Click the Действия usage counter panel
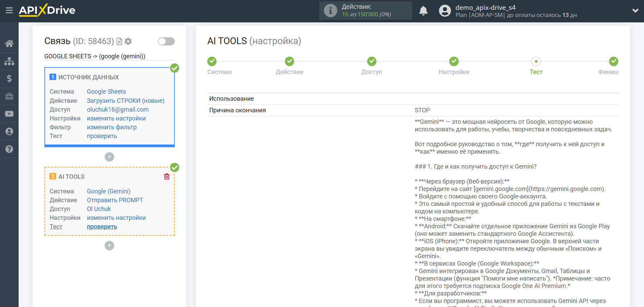Viewport: 644px width, 307px height. pos(366,11)
